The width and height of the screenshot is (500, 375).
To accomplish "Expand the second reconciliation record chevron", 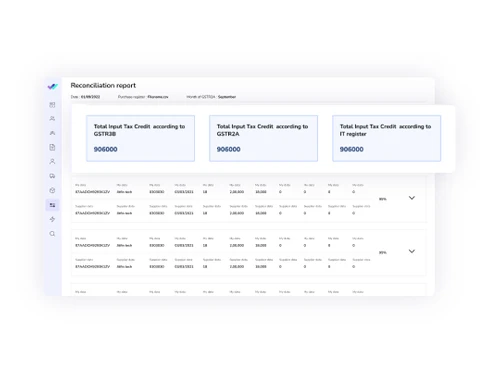I will [412, 251].
